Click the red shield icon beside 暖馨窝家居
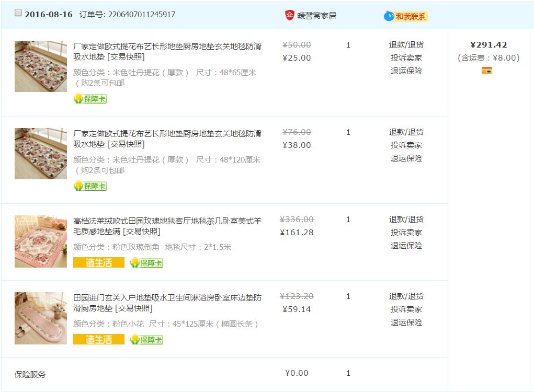The image size is (534, 392). 290,15
